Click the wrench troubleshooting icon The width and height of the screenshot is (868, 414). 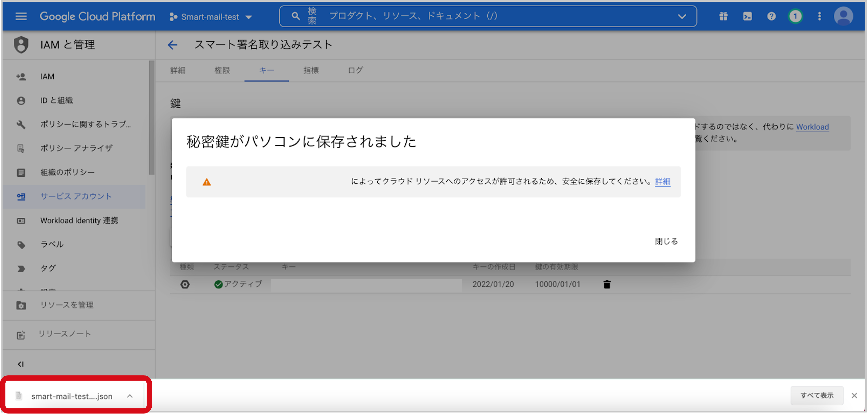click(21, 125)
